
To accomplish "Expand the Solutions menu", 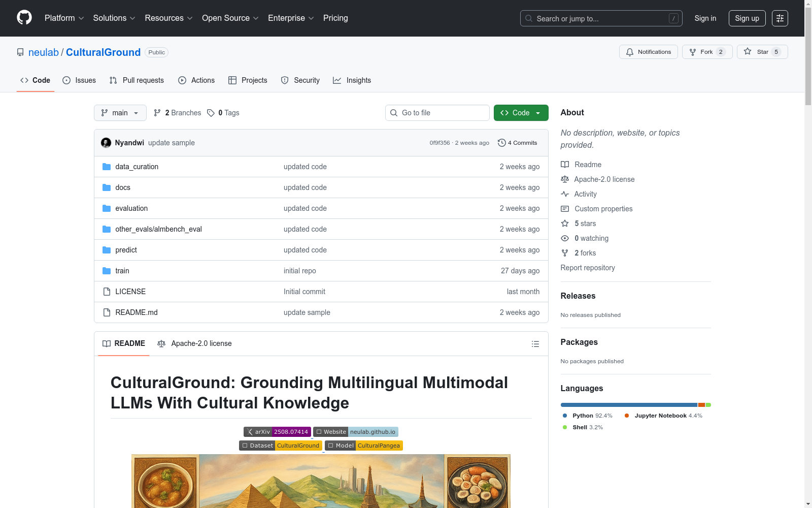I will pos(114,18).
